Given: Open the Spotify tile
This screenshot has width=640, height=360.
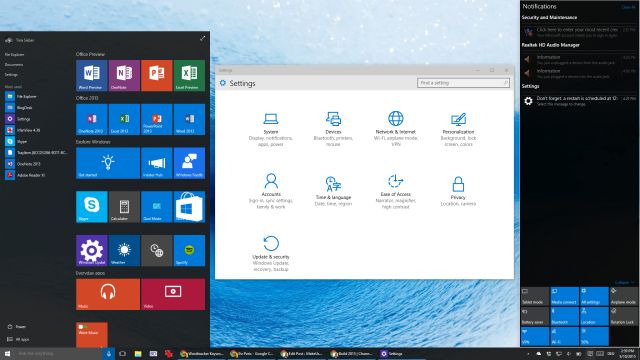Looking at the screenshot, I should (189, 251).
